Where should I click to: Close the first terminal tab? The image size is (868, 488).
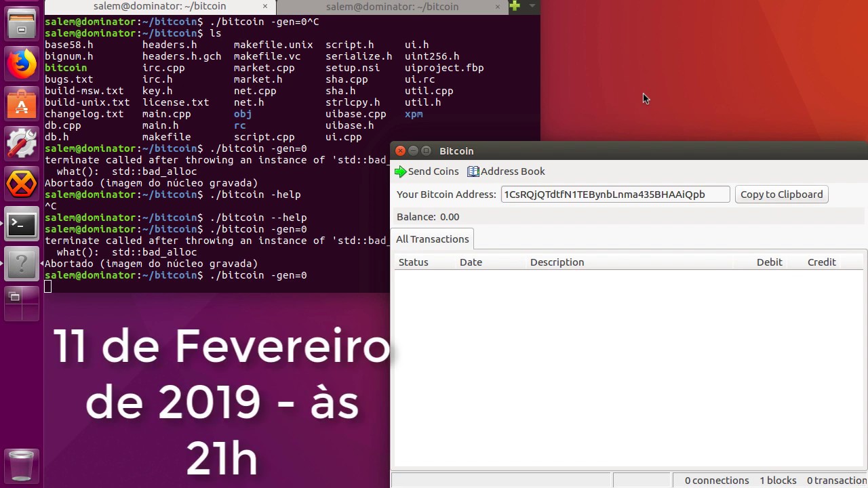click(x=265, y=6)
